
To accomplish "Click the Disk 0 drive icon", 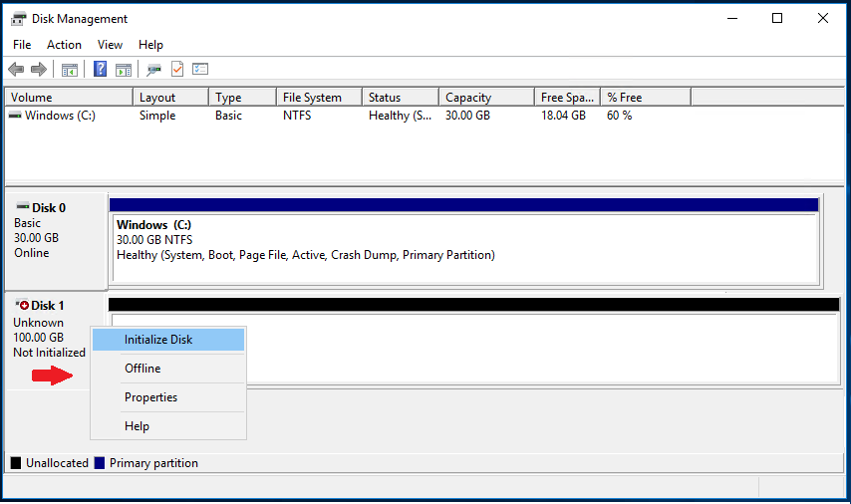I will click(23, 206).
